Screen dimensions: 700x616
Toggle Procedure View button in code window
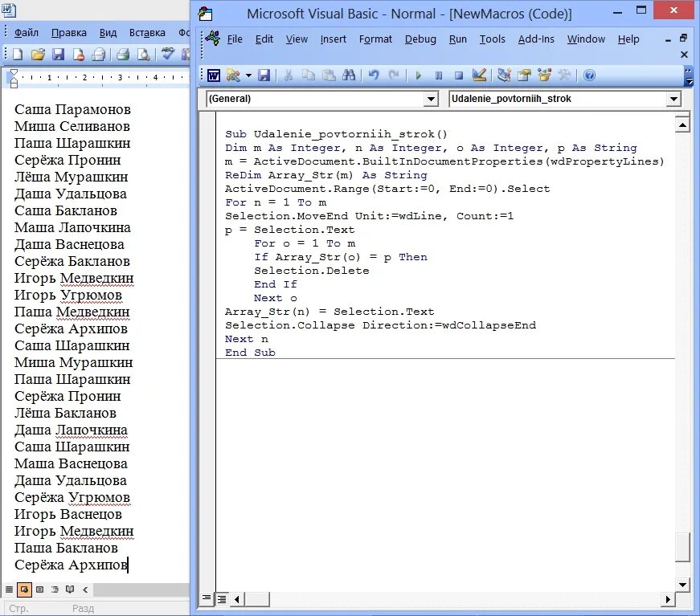[207, 598]
